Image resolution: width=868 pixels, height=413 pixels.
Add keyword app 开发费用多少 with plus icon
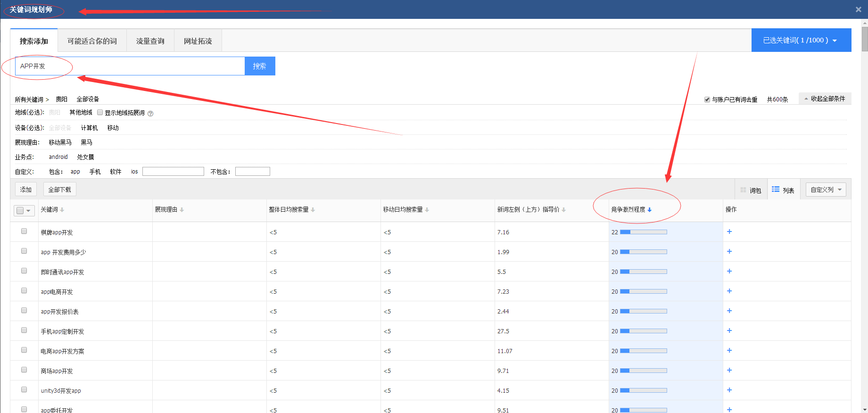729,251
